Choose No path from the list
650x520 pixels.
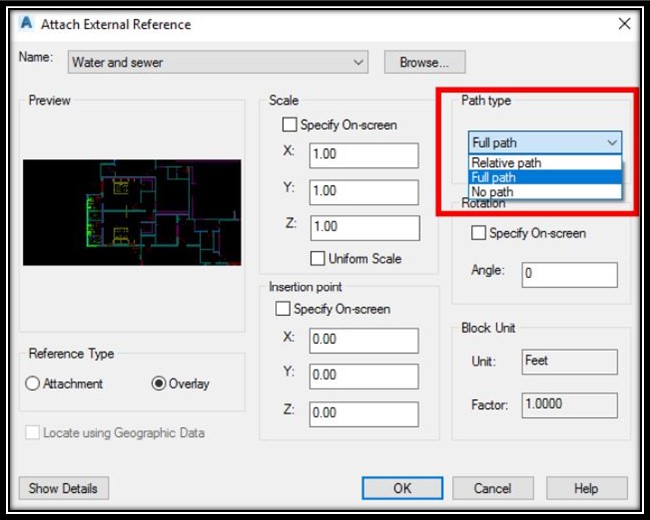545,192
